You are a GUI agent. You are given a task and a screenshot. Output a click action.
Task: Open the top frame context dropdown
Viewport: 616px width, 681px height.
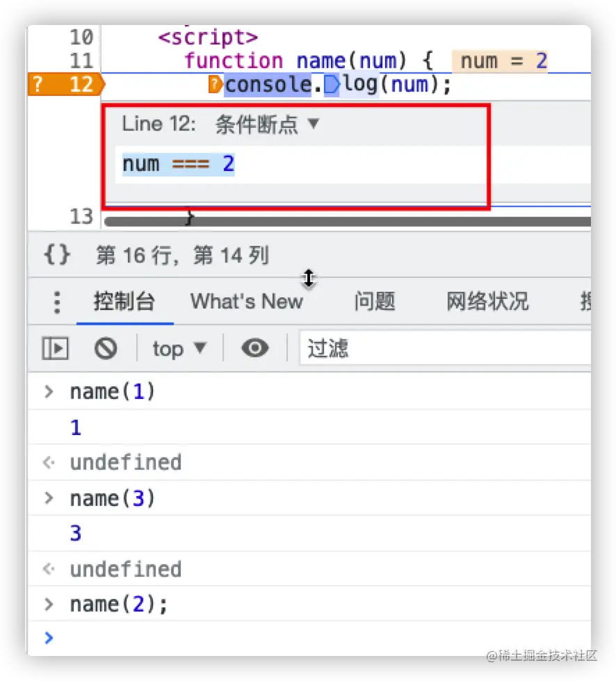(x=177, y=348)
